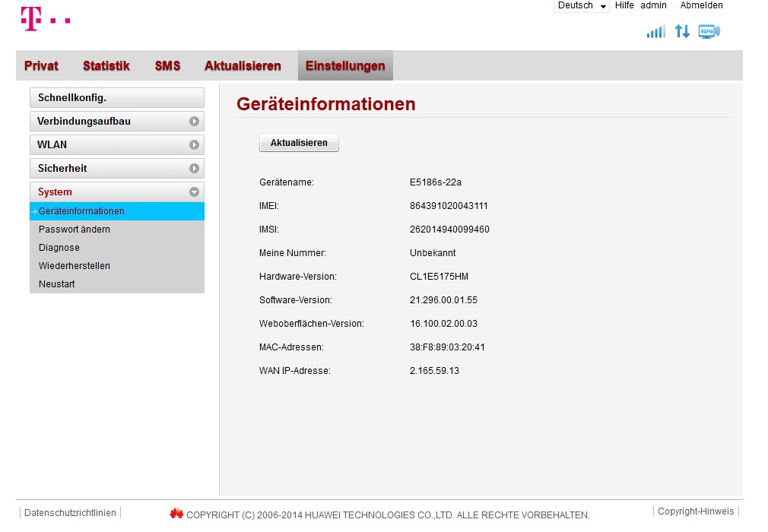Select Geräteinformationen in the System menu

coord(117,211)
